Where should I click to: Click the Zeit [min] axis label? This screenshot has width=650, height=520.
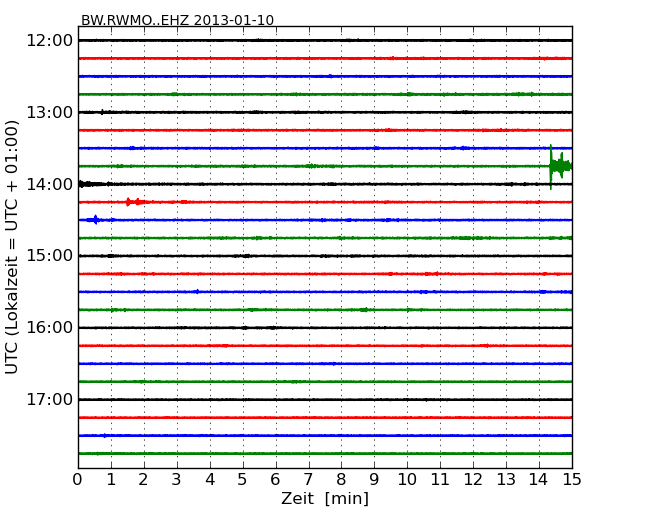pyautogui.click(x=325, y=498)
